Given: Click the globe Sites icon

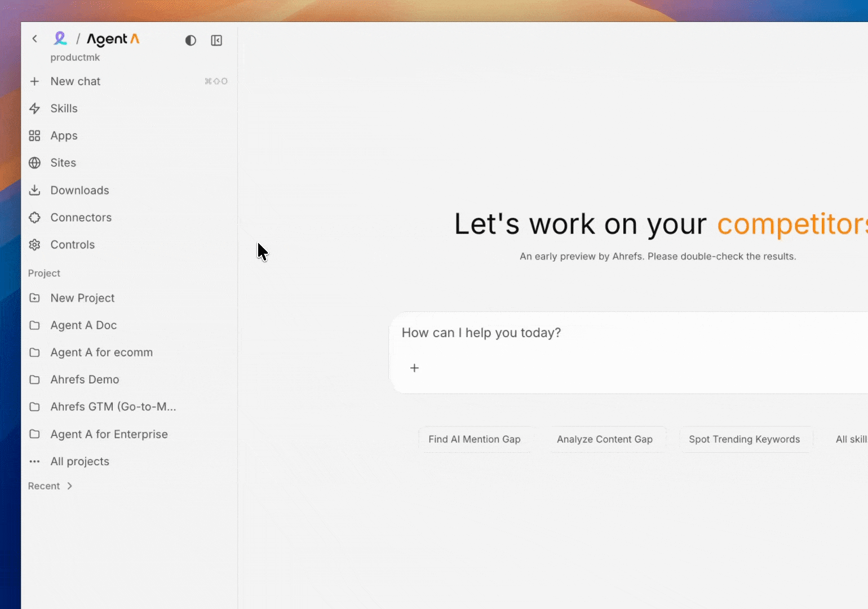Looking at the screenshot, I should tap(34, 163).
